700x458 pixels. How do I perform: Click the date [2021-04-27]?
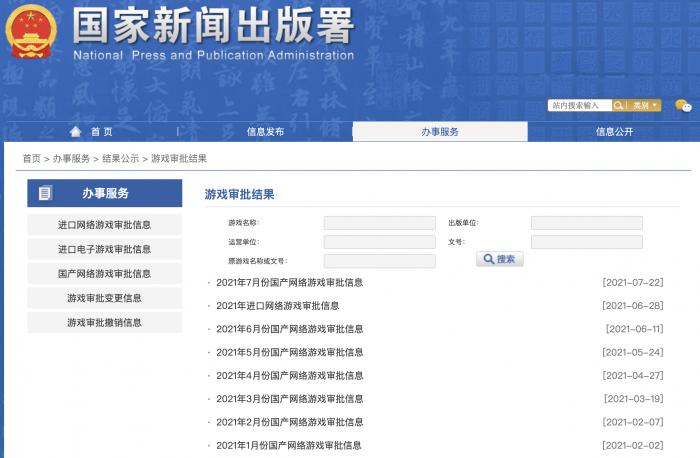pos(633,375)
